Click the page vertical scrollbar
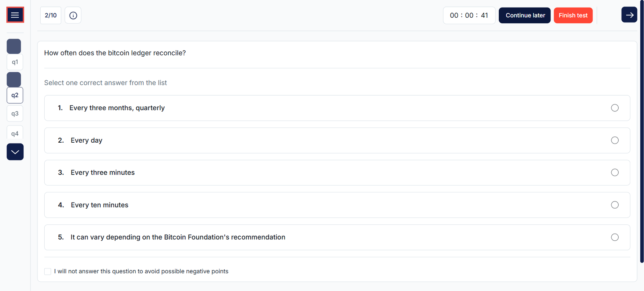Image resolution: width=644 pixels, height=291 pixels. [642, 133]
